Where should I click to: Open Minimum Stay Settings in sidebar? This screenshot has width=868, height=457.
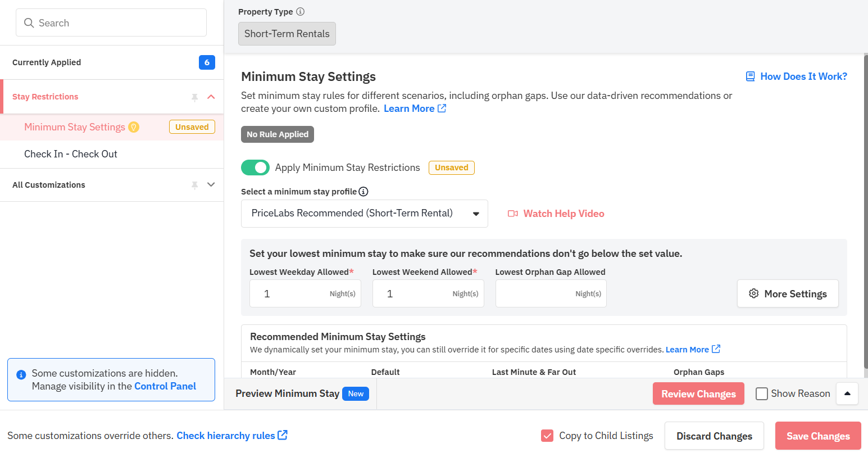coord(75,127)
